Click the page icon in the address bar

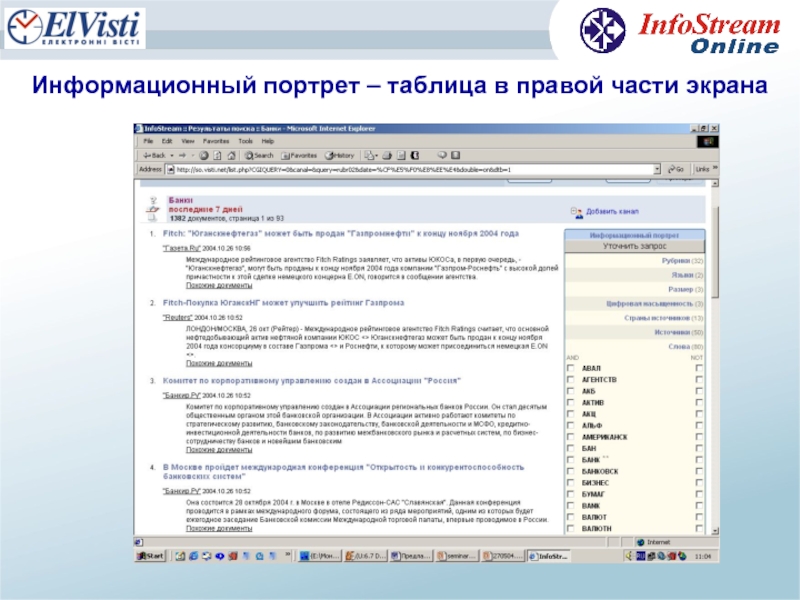pyautogui.click(x=171, y=169)
